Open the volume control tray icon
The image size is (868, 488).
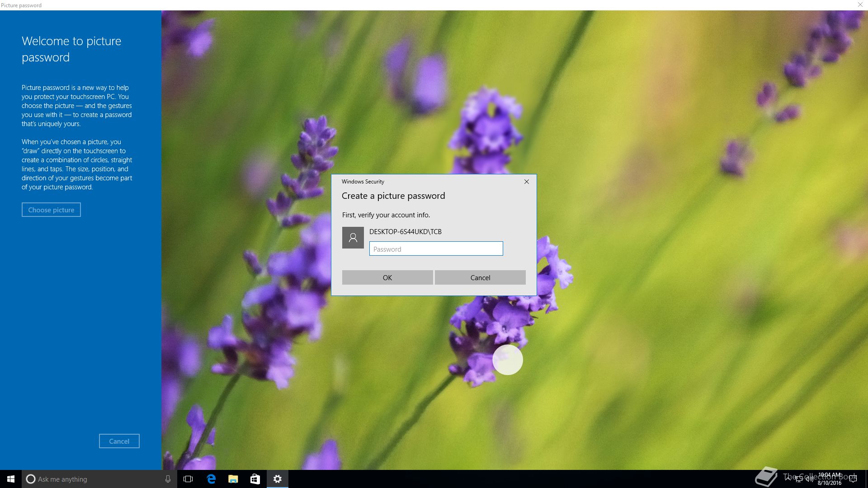tap(809, 479)
